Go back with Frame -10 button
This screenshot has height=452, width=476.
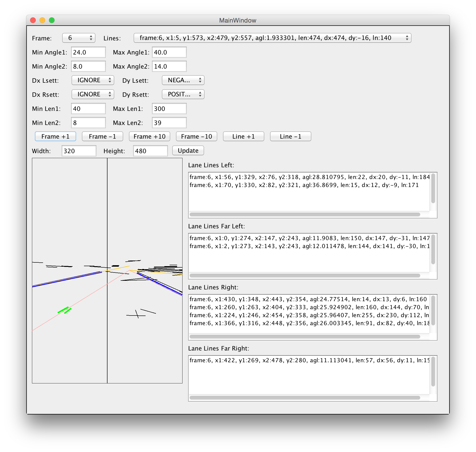[x=197, y=137]
